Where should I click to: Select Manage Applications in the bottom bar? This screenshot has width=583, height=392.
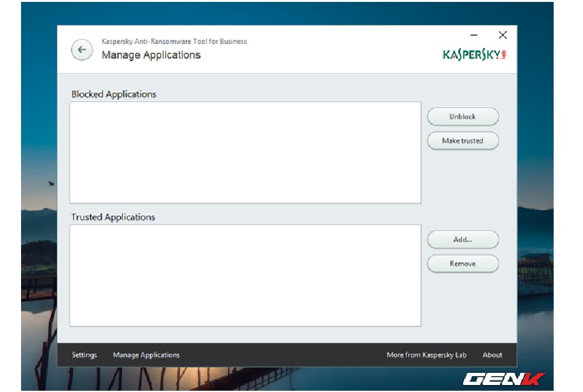147,355
